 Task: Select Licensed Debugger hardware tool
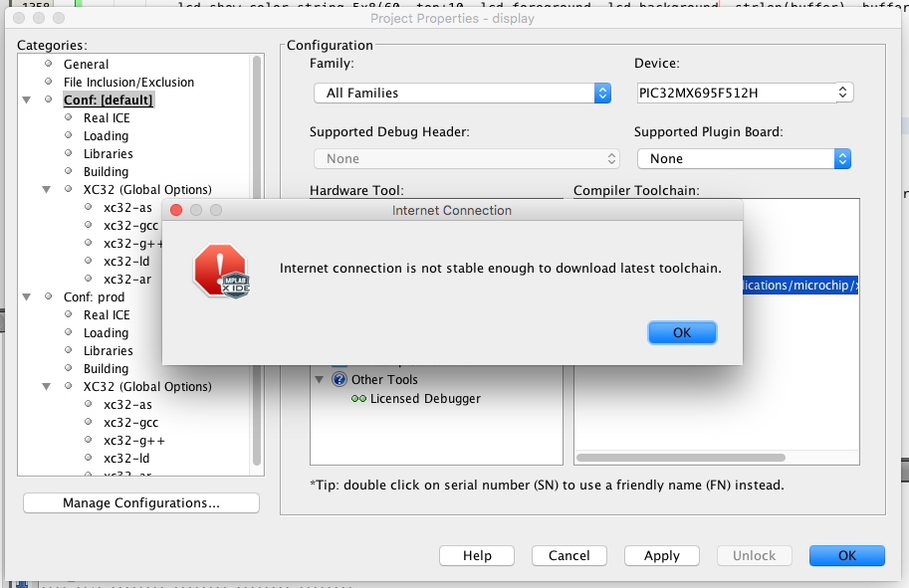pyautogui.click(x=425, y=399)
